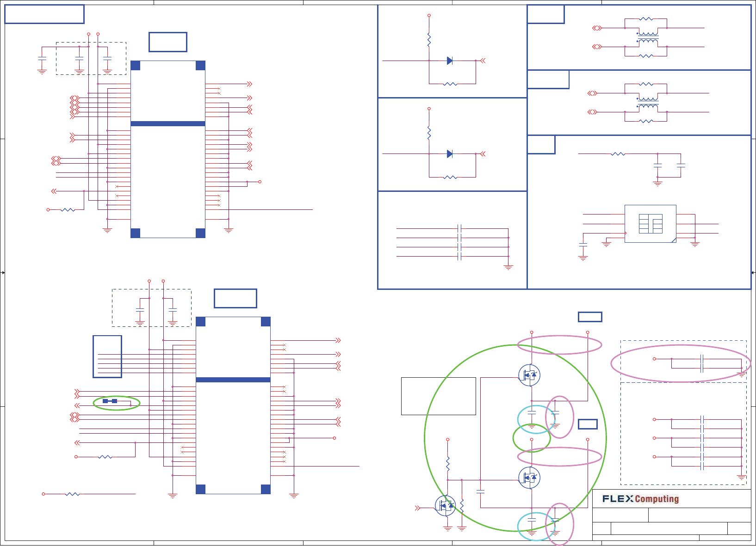This screenshot has width=756, height=546.
Task: Select the lower MOSFET symbol in the power stage
Action: coord(529,478)
